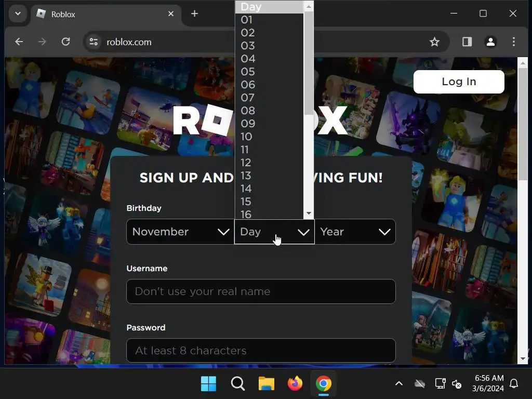Open site information icon beside roblox.com
This screenshot has width=532, height=399.
pos(94,42)
